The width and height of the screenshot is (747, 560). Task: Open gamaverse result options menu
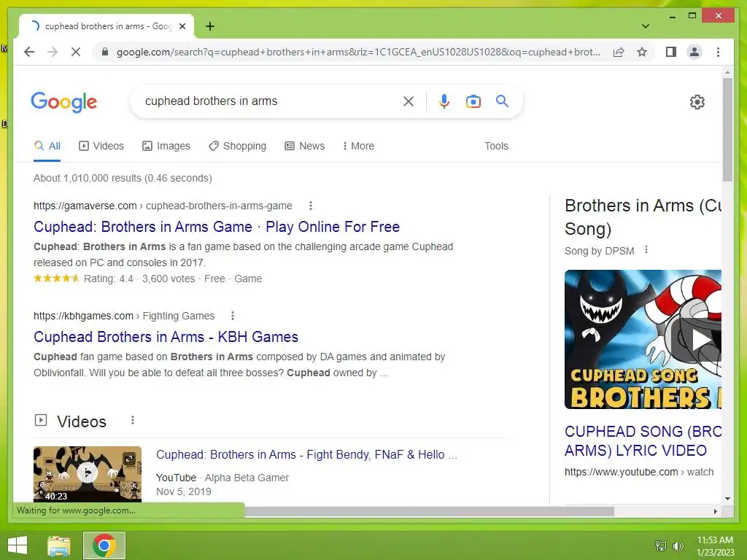click(x=311, y=206)
